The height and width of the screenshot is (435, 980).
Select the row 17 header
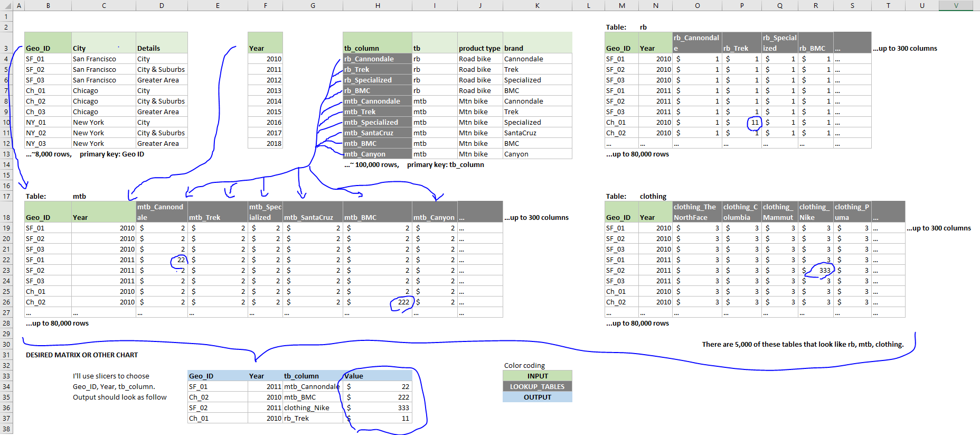point(6,196)
